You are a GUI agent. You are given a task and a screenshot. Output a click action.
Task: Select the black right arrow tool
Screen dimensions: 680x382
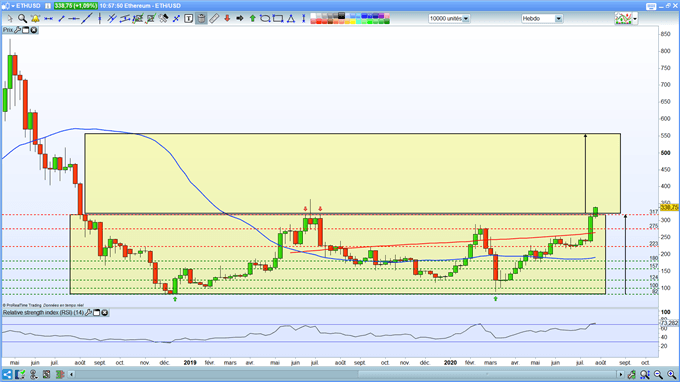point(240,19)
